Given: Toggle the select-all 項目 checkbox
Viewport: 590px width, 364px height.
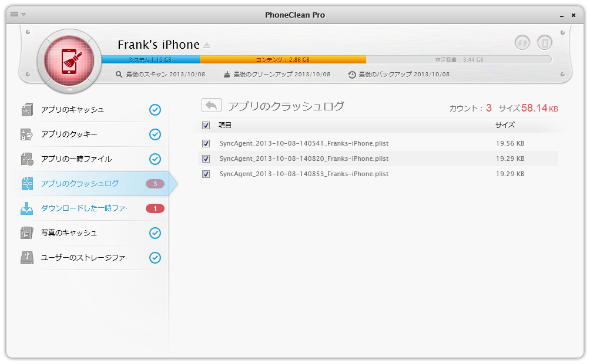Looking at the screenshot, I should [x=206, y=125].
